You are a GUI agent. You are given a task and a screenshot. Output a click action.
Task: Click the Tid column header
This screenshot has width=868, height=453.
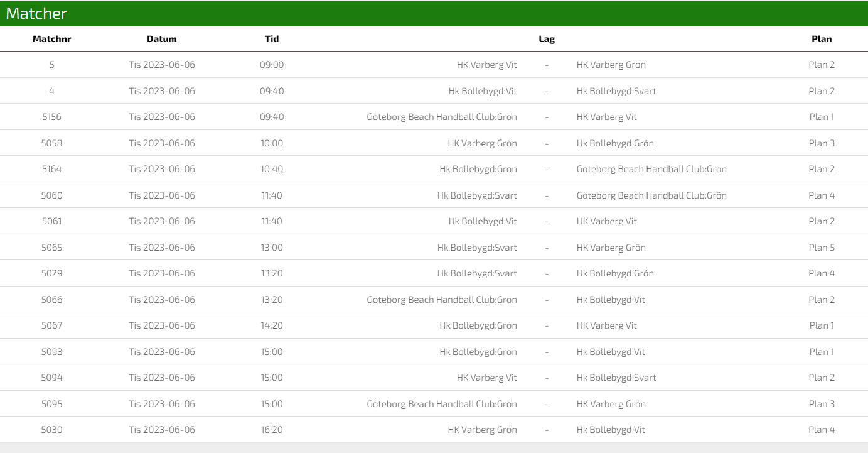click(271, 39)
